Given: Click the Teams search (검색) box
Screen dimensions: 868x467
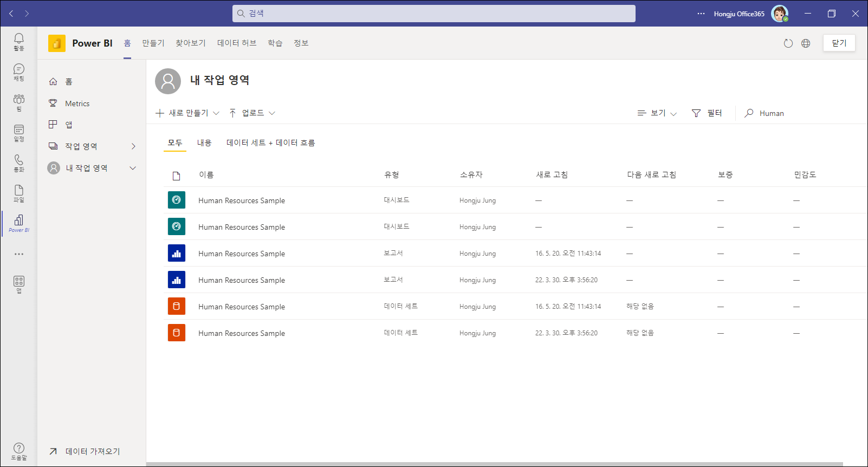Looking at the screenshot, I should click(434, 14).
